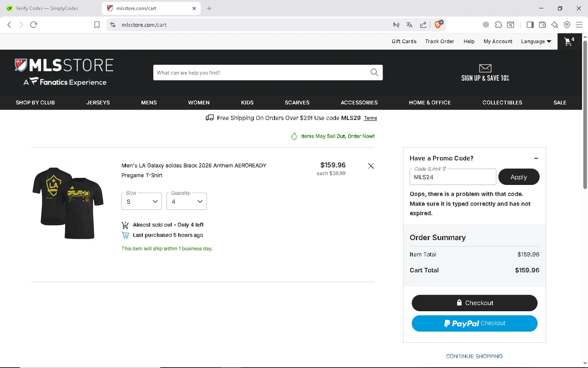Open the translate page icon
This screenshot has width=588, height=368.
point(409,25)
